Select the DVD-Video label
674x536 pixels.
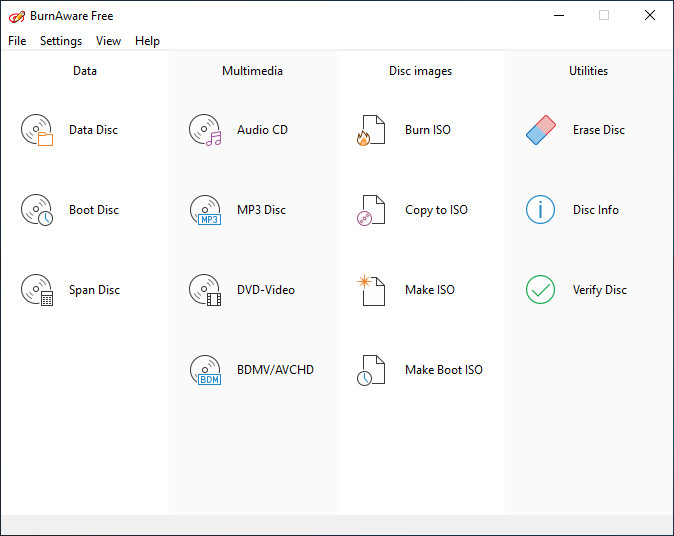(266, 290)
